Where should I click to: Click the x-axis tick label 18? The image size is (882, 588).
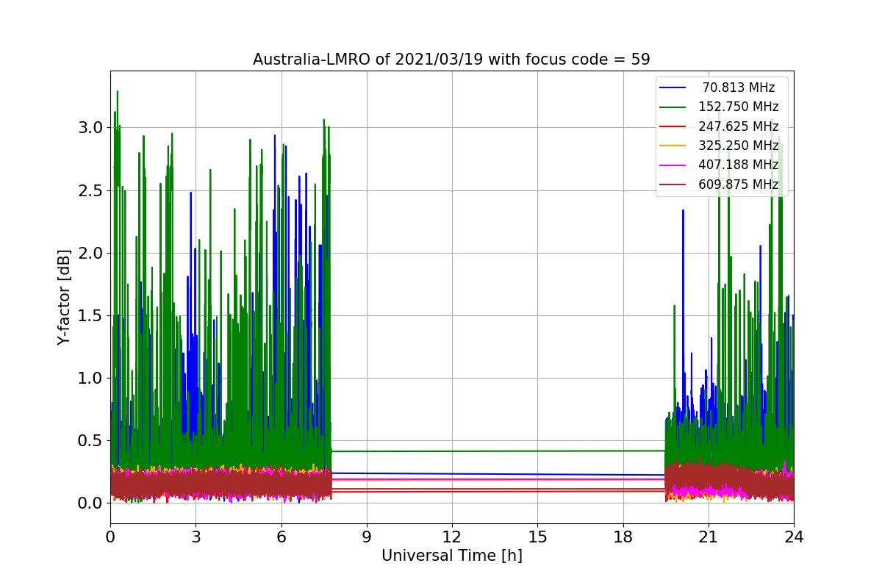(623, 537)
